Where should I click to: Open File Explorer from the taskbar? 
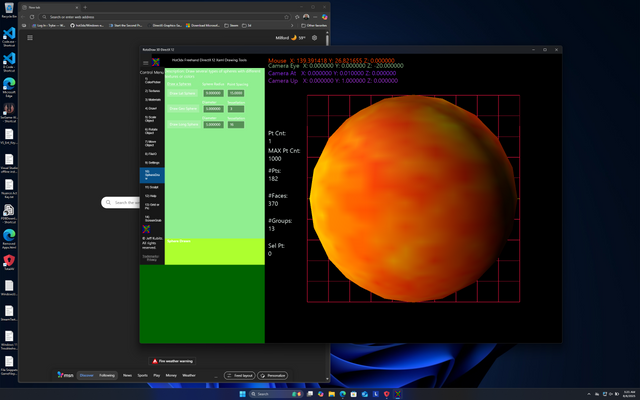332,394
